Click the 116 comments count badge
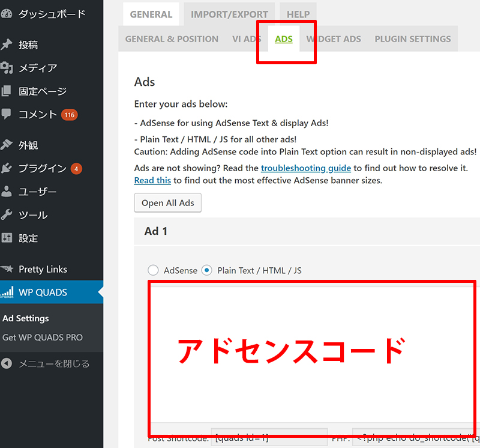 (x=70, y=115)
